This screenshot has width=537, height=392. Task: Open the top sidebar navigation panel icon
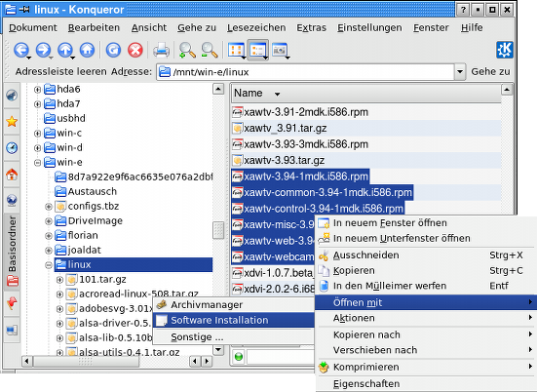[x=12, y=95]
